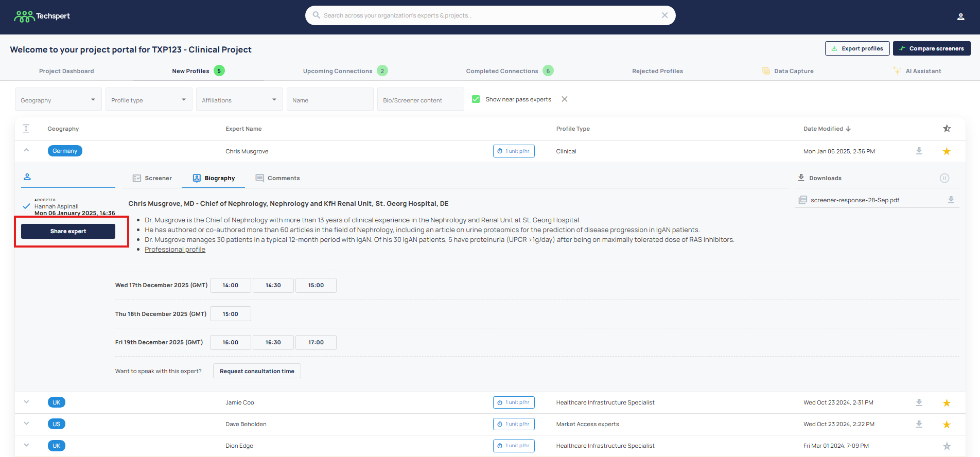Click Jamie Coo's 1 unit p/hr badge
The height and width of the screenshot is (457, 980).
click(514, 402)
